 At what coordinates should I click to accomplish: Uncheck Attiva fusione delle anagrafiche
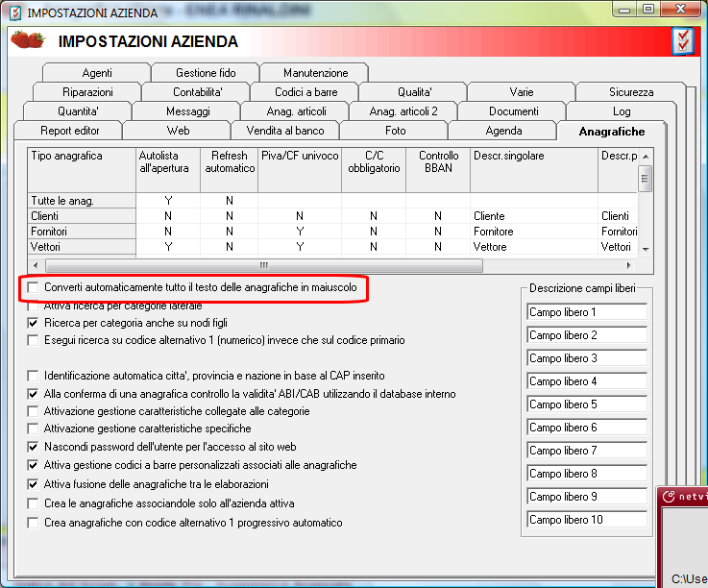click(33, 484)
